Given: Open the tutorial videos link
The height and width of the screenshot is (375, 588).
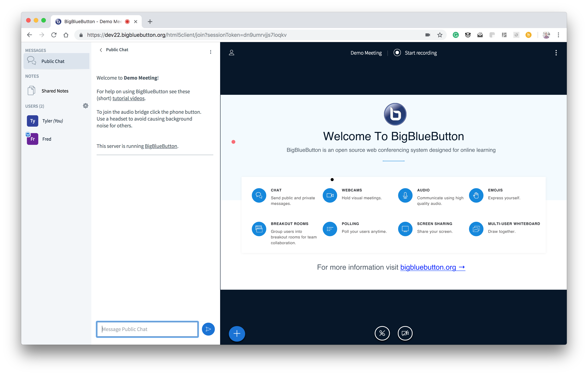Looking at the screenshot, I should (128, 98).
